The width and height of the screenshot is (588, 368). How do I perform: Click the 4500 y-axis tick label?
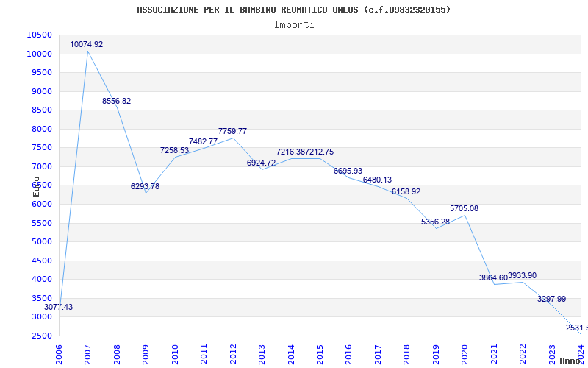click(x=42, y=261)
